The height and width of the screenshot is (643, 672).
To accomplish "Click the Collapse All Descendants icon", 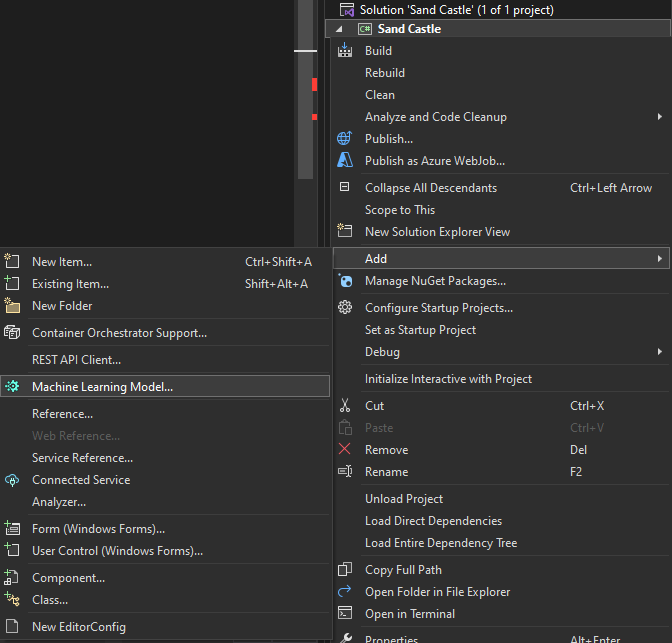I will coord(344,187).
